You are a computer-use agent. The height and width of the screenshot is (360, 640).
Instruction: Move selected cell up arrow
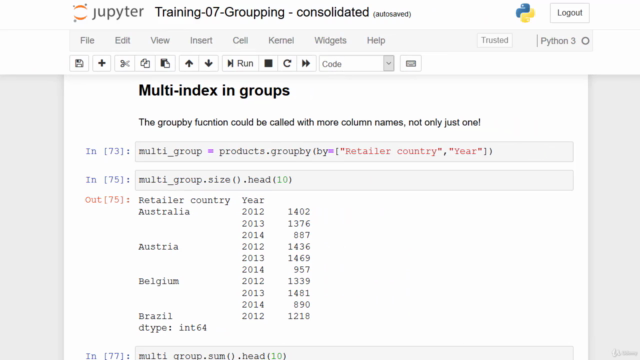[189, 64]
